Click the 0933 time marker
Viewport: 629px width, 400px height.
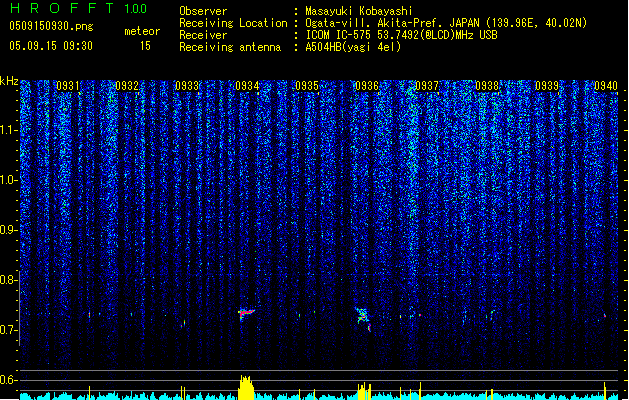pos(187,86)
